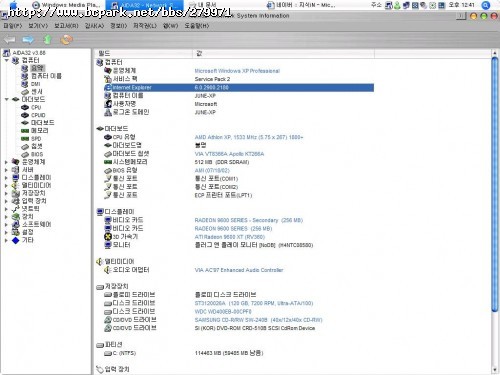
Task: Expand the 서버 tree node
Action: (x=6, y=170)
